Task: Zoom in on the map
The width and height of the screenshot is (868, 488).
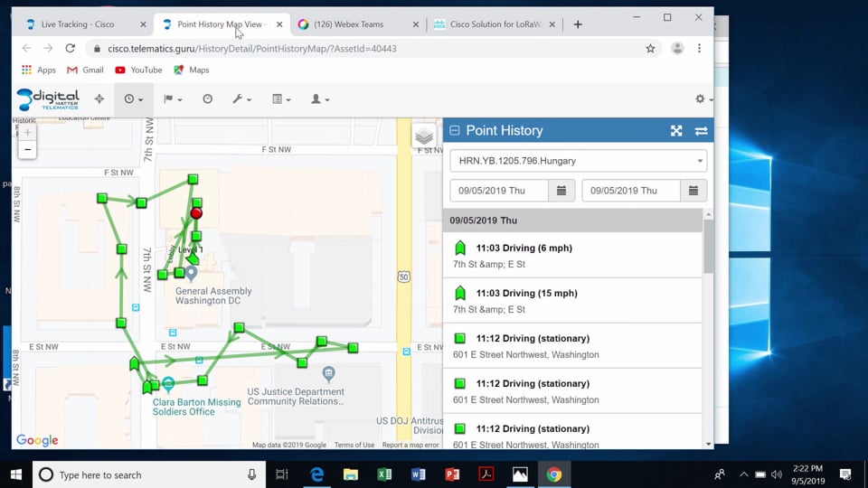Action: 27,132
